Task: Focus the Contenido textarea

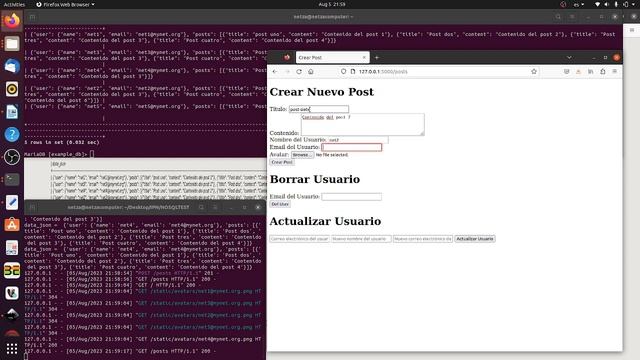Action: [362, 124]
